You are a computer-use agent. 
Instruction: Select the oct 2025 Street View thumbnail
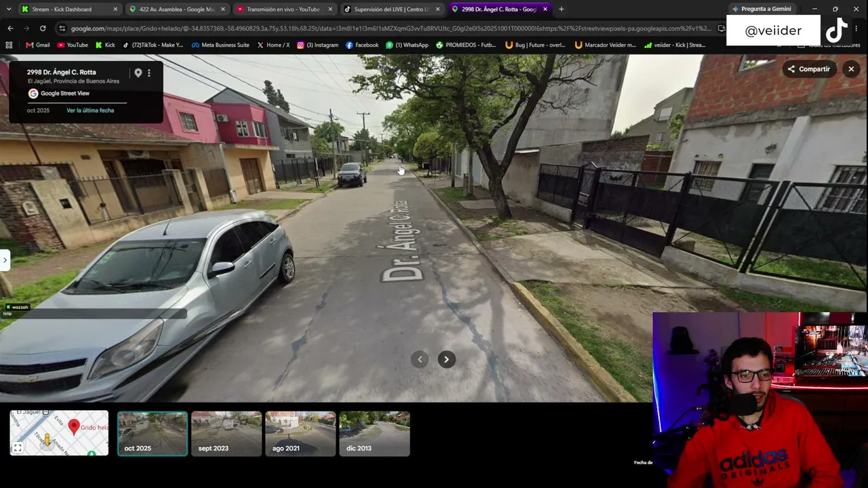pos(153,434)
